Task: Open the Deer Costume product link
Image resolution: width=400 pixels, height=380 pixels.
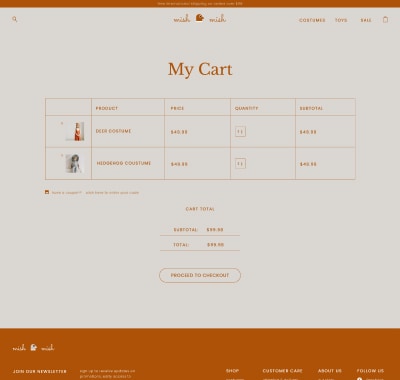Action: (113, 131)
